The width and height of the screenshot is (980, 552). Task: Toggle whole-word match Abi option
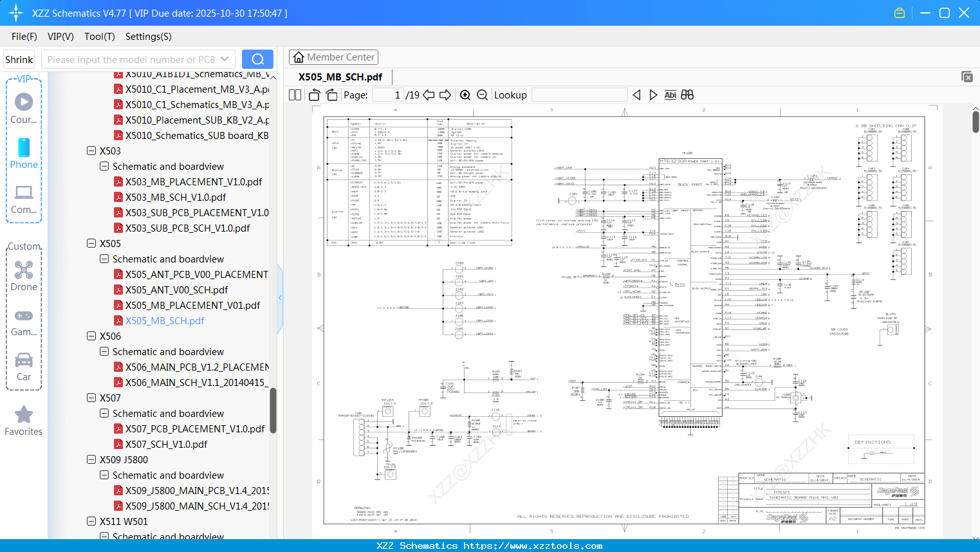tap(670, 95)
